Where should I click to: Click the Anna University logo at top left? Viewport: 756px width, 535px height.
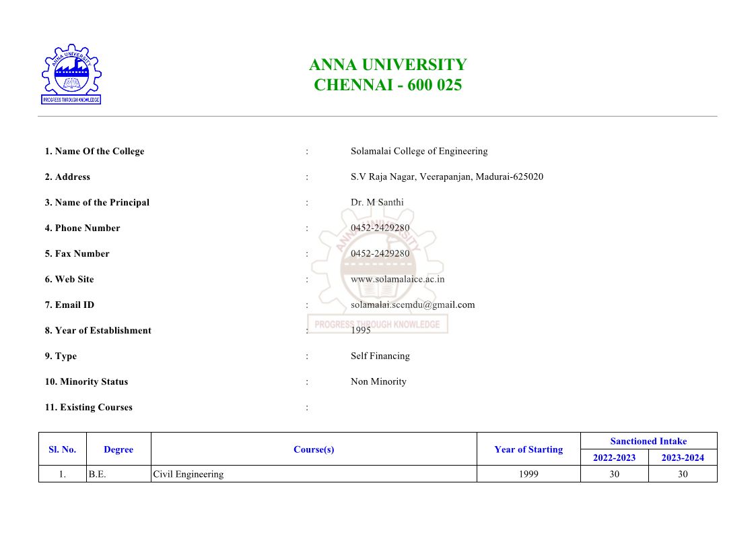[71, 74]
